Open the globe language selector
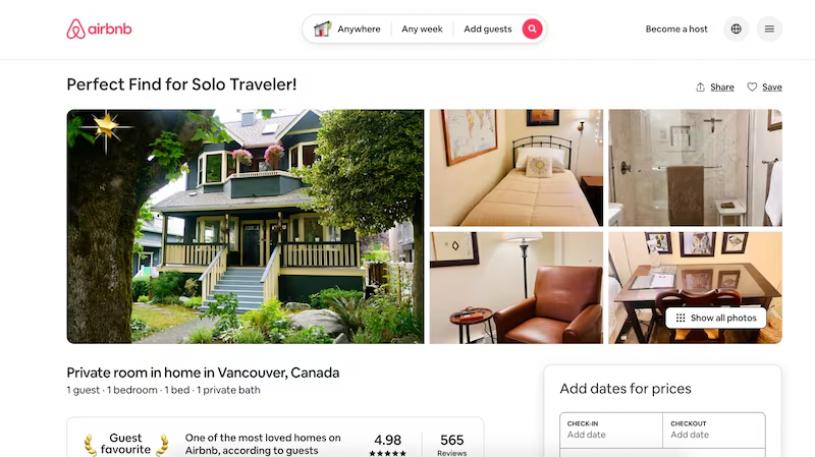 point(736,29)
